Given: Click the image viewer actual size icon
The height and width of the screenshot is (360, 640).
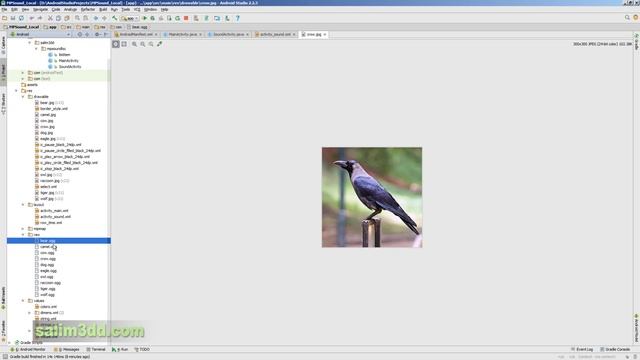Looking at the screenshot, I should coord(151,44).
